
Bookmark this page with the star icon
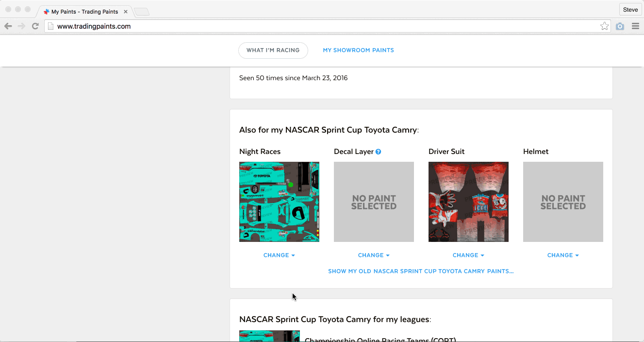[x=604, y=26]
